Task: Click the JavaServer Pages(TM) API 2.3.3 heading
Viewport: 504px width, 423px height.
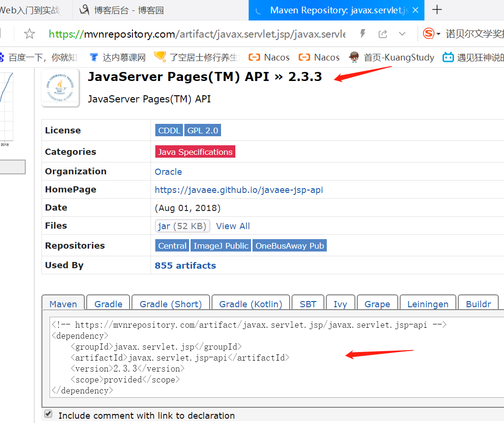Action: [x=205, y=77]
